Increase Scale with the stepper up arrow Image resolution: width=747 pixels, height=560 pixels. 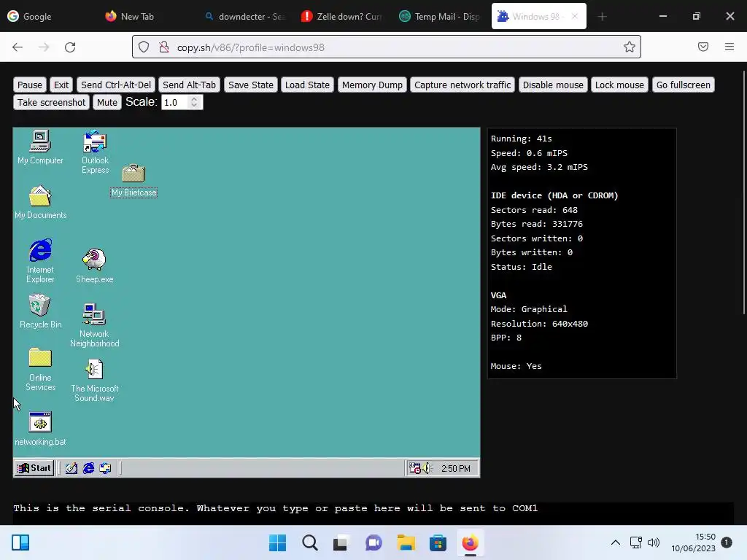(x=194, y=99)
